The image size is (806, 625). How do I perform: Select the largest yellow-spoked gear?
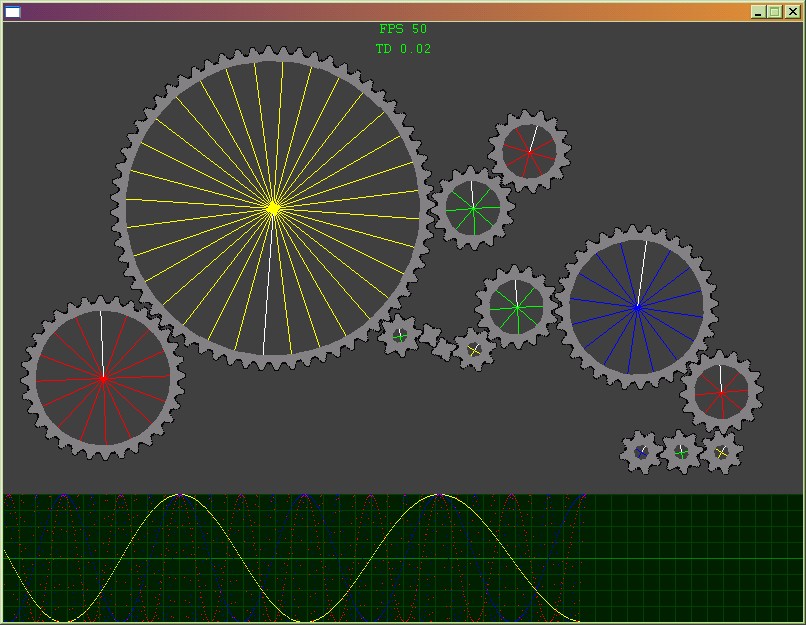pyautogui.click(x=273, y=208)
